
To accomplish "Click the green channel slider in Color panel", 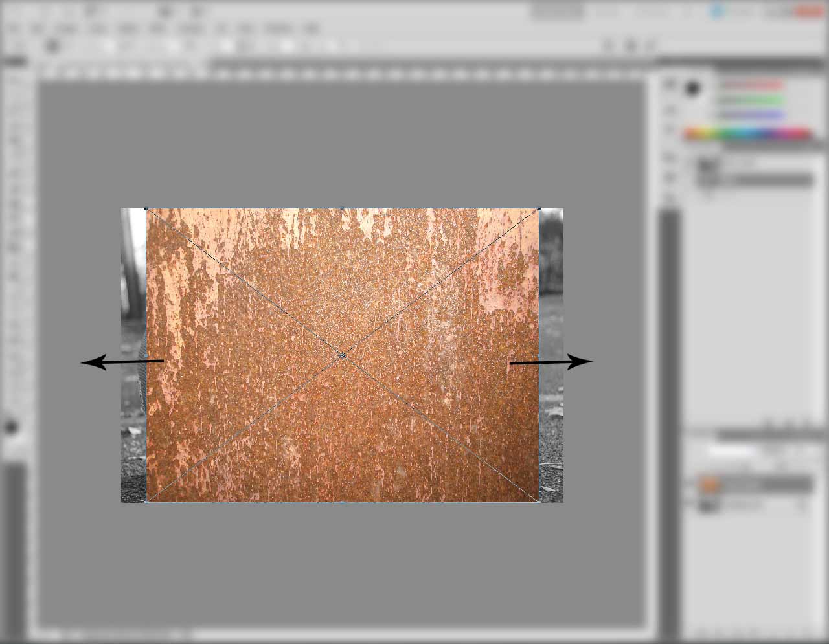I will coord(751,100).
